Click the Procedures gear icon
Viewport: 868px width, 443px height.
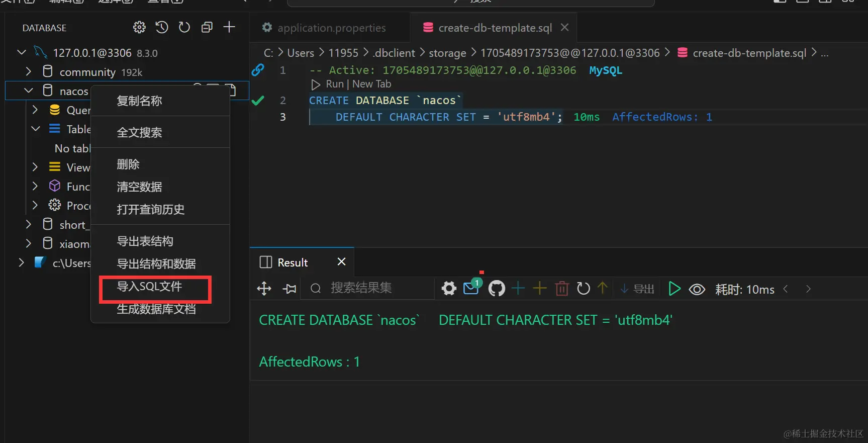(55, 205)
